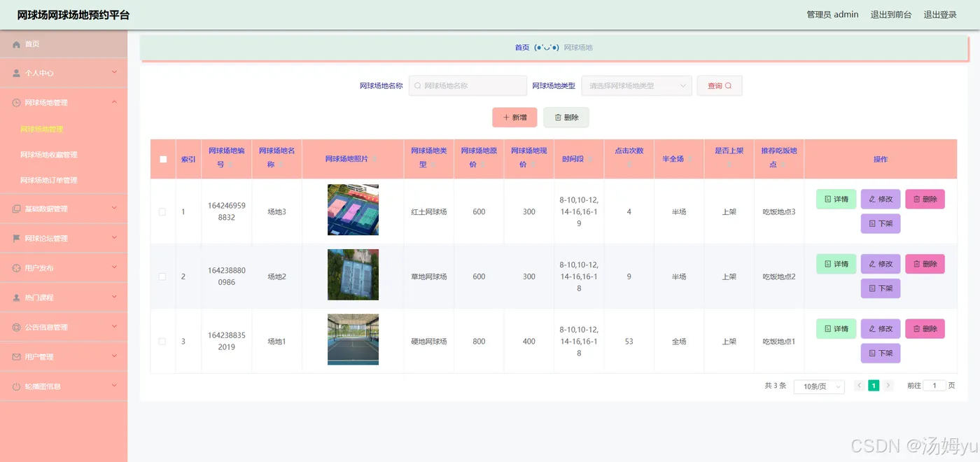
Task: Expand 基础数据管理 using its chevron
Action: (114, 208)
